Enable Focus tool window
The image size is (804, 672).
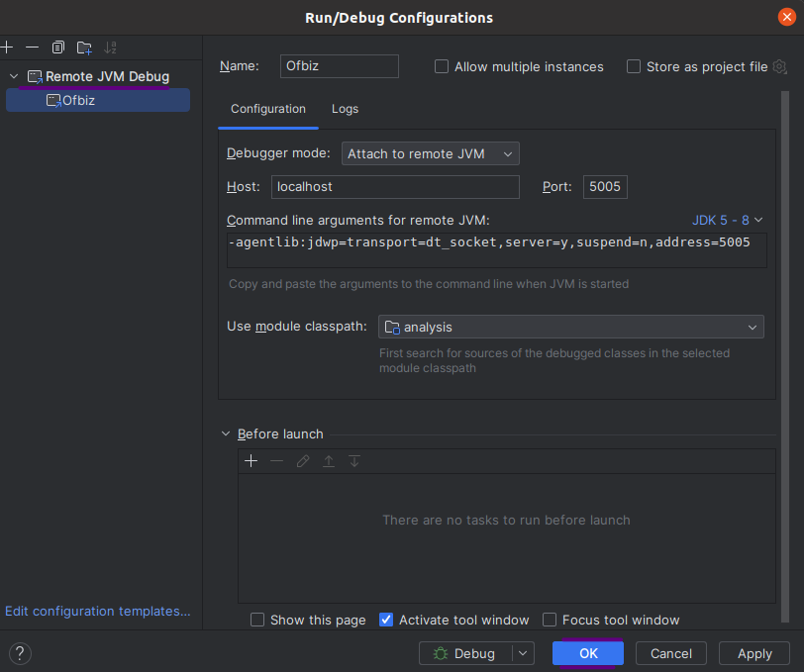pos(550,620)
